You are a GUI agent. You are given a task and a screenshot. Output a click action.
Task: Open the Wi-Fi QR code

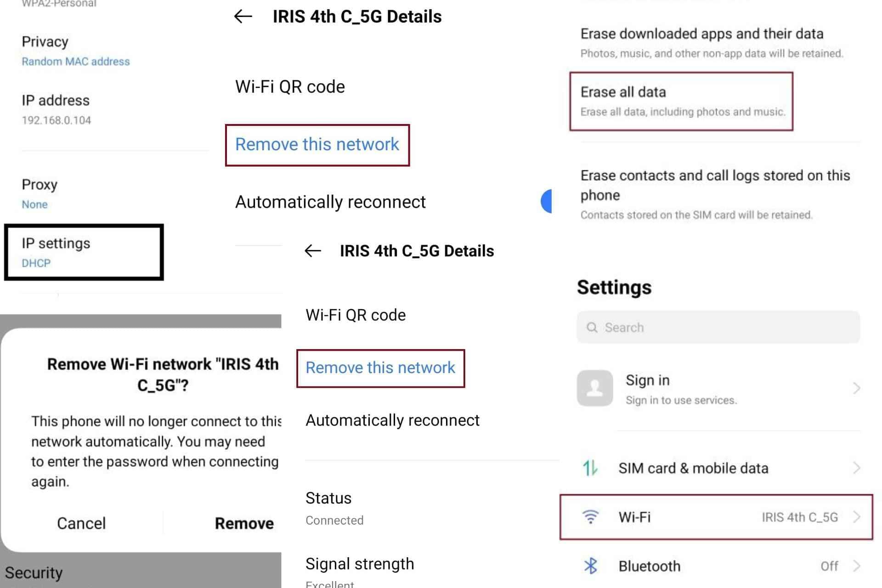290,86
